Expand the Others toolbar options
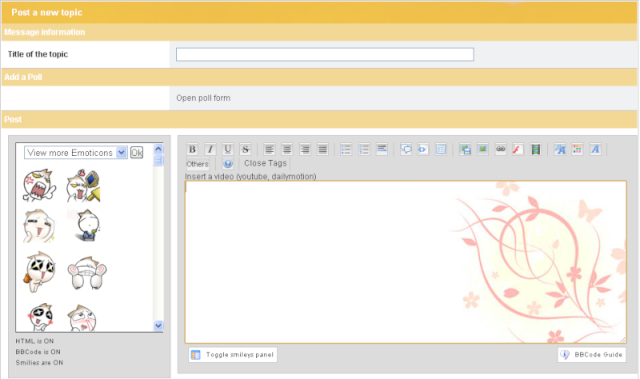640x379 pixels. pos(198,164)
